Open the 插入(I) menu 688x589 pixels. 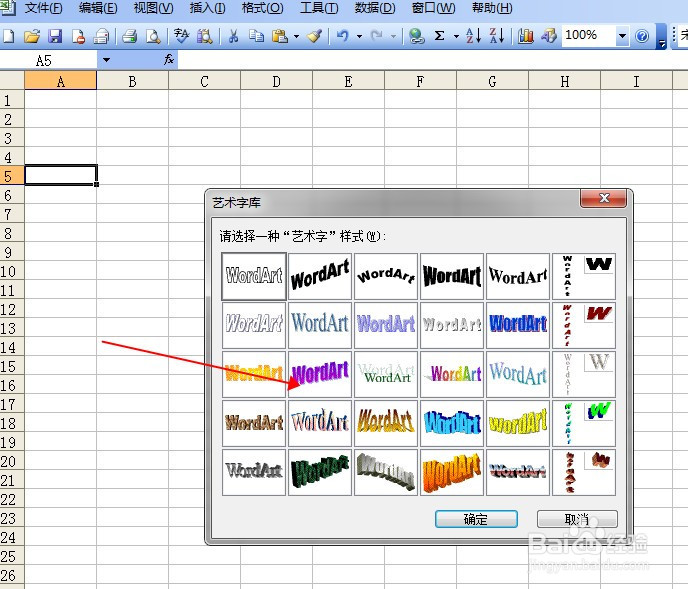tap(207, 8)
